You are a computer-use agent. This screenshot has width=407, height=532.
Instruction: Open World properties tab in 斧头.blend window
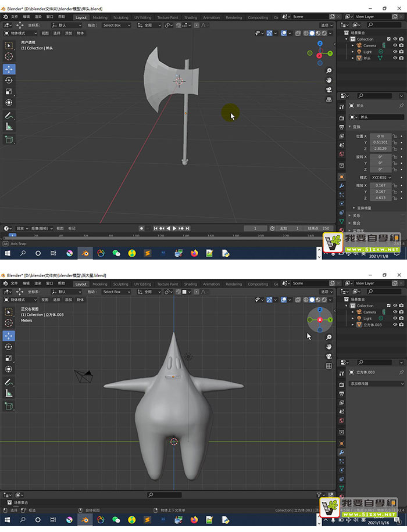click(x=341, y=154)
